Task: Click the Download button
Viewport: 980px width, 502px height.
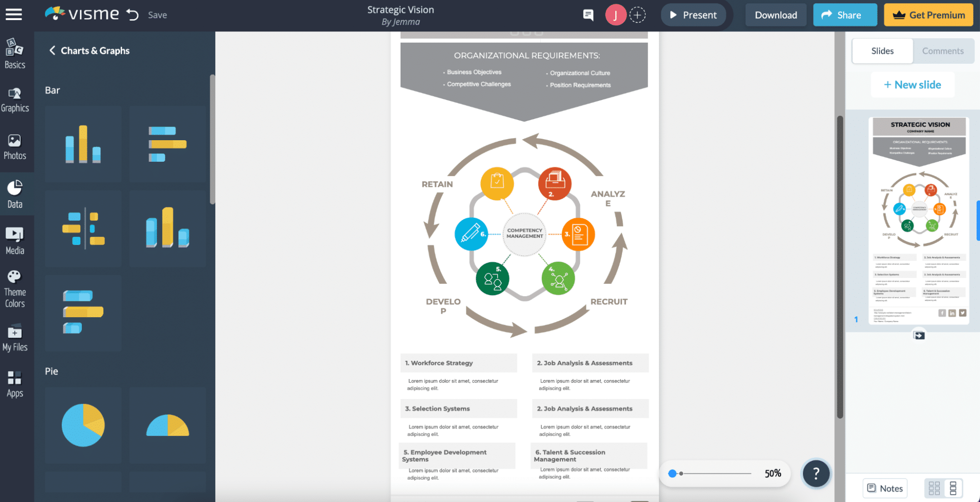Action: 776,15
